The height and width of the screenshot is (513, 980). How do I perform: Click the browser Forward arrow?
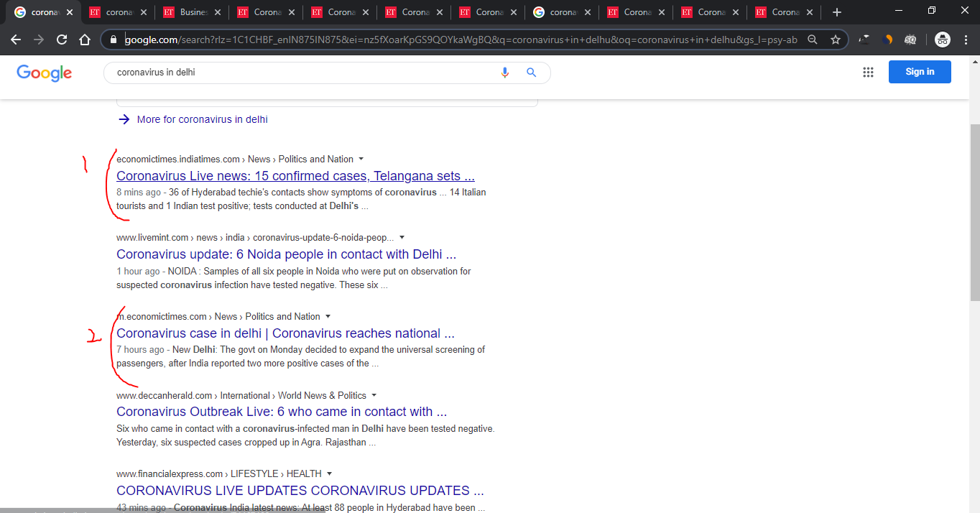click(39, 40)
